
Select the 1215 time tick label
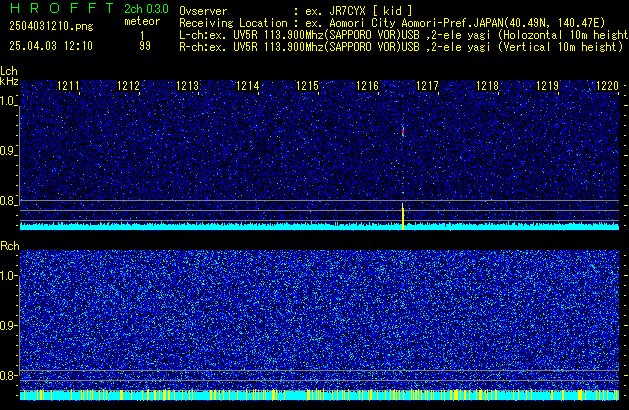[x=307, y=86]
